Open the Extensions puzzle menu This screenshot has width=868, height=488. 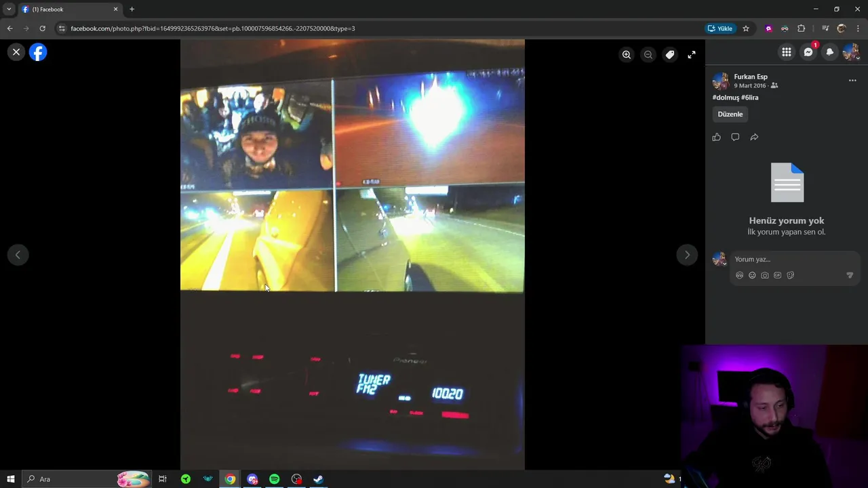point(802,28)
